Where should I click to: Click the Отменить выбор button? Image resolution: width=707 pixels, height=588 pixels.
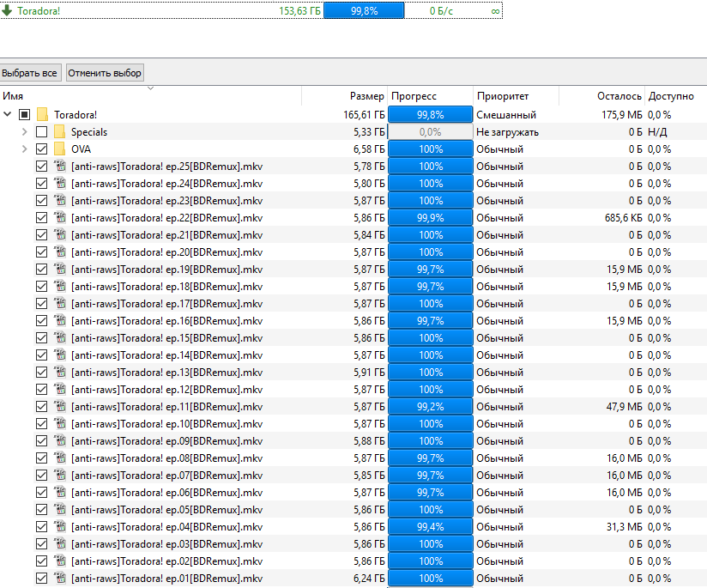click(105, 73)
